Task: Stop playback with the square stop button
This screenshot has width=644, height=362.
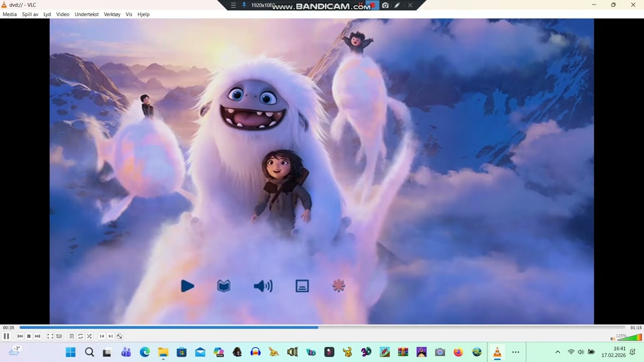Action: tap(29, 336)
